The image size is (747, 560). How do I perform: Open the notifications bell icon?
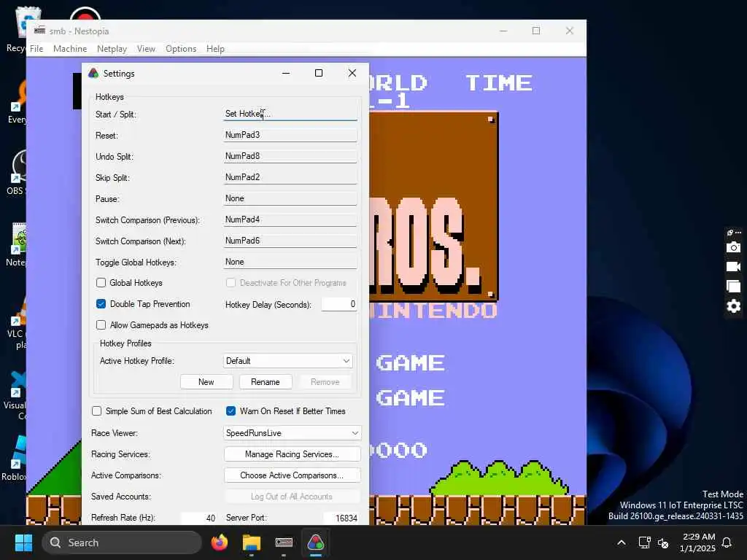coord(727,542)
